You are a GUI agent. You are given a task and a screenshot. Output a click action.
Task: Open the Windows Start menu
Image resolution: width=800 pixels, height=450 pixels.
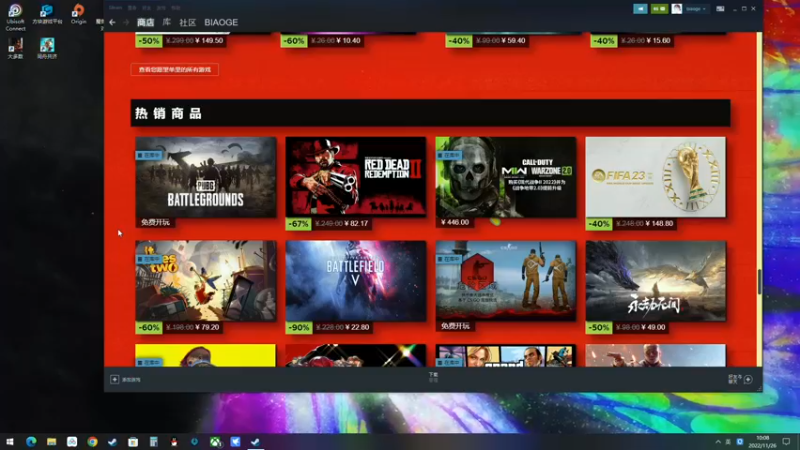[x=10, y=441]
